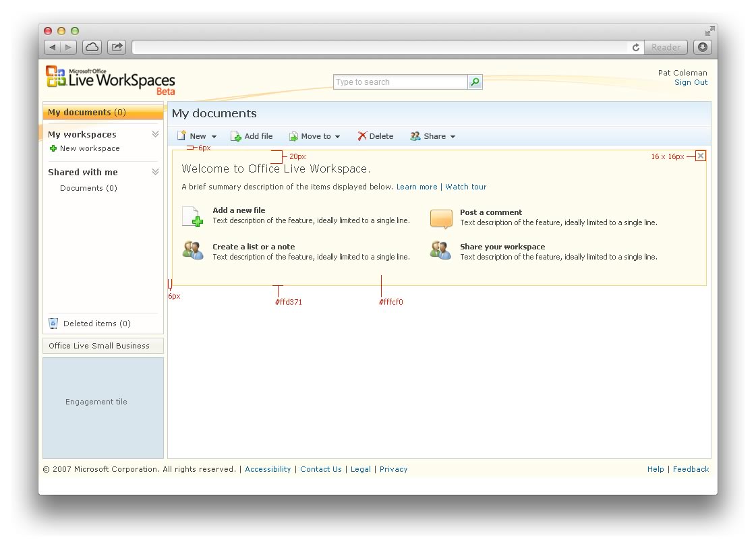Click the green zoom window button
756x548 pixels.
point(75,31)
